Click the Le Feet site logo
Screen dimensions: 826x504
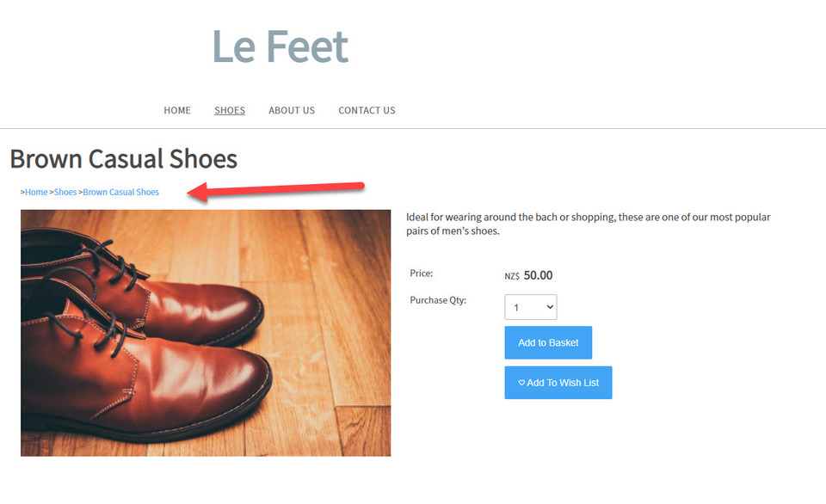coord(280,46)
